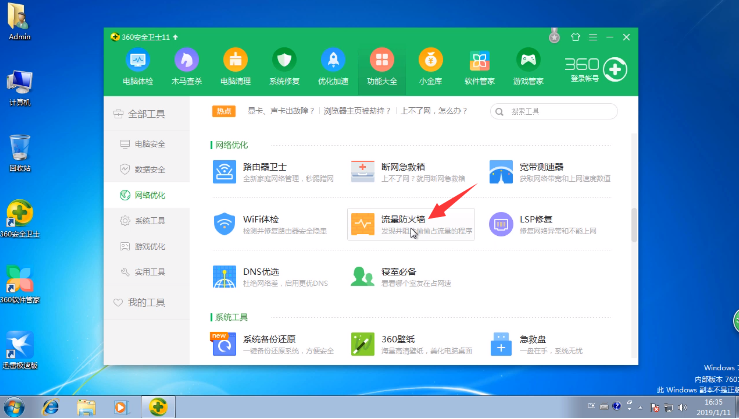Open 软件管家 software manager icon
739x419 pixels.
(x=478, y=66)
